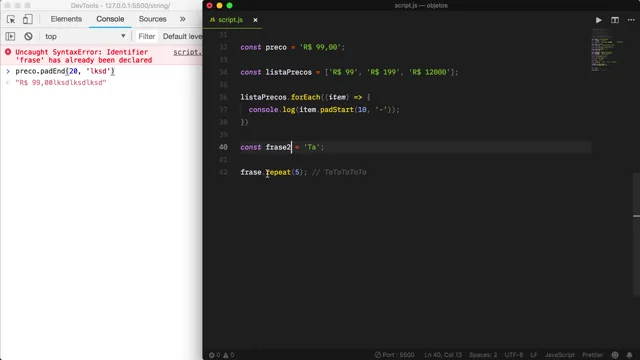This screenshot has height=360, width=640.
Task: Click the minimap code overview
Action: point(607,51)
